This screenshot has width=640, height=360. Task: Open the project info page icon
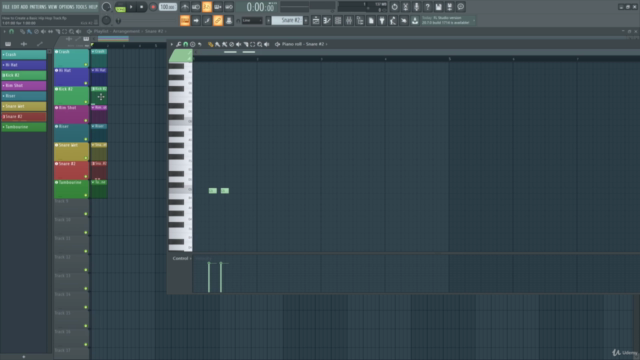pyautogui.click(x=371, y=20)
